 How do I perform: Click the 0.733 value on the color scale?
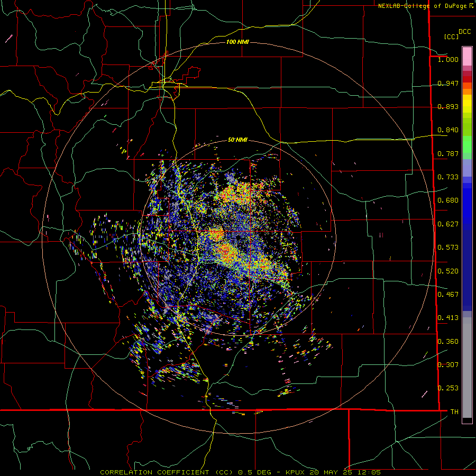(x=448, y=177)
